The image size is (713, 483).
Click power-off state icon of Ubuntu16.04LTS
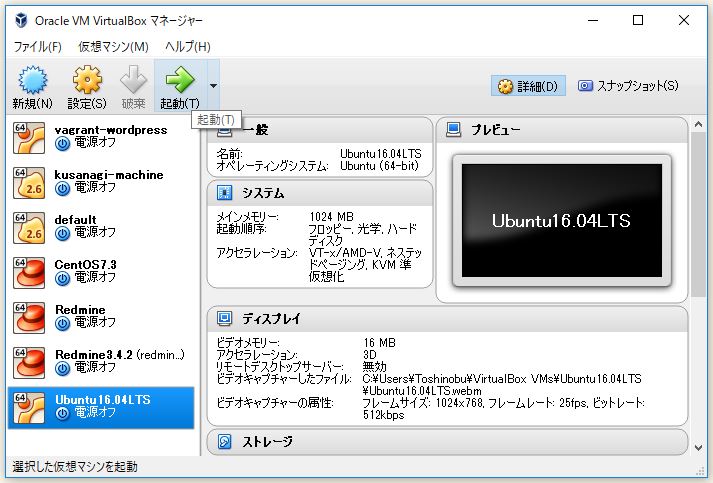[x=63, y=413]
